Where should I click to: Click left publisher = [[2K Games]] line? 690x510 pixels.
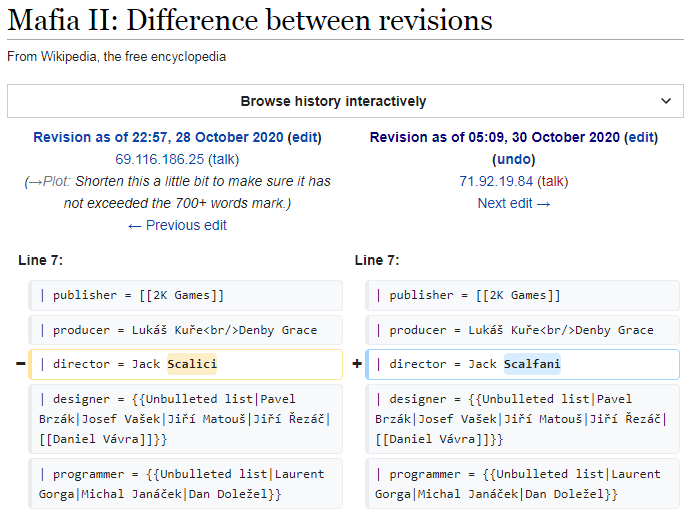coord(185,295)
